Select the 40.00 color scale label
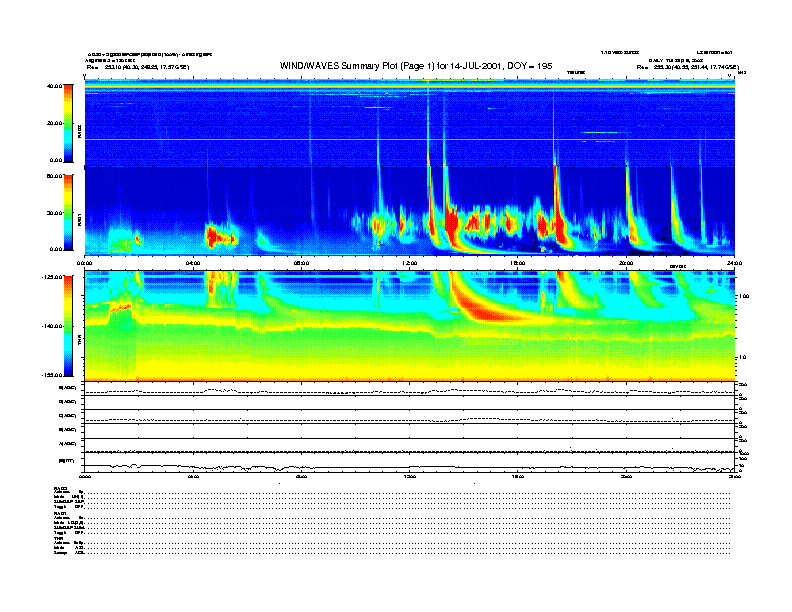Screen dimensions: 792x612 click(x=54, y=86)
